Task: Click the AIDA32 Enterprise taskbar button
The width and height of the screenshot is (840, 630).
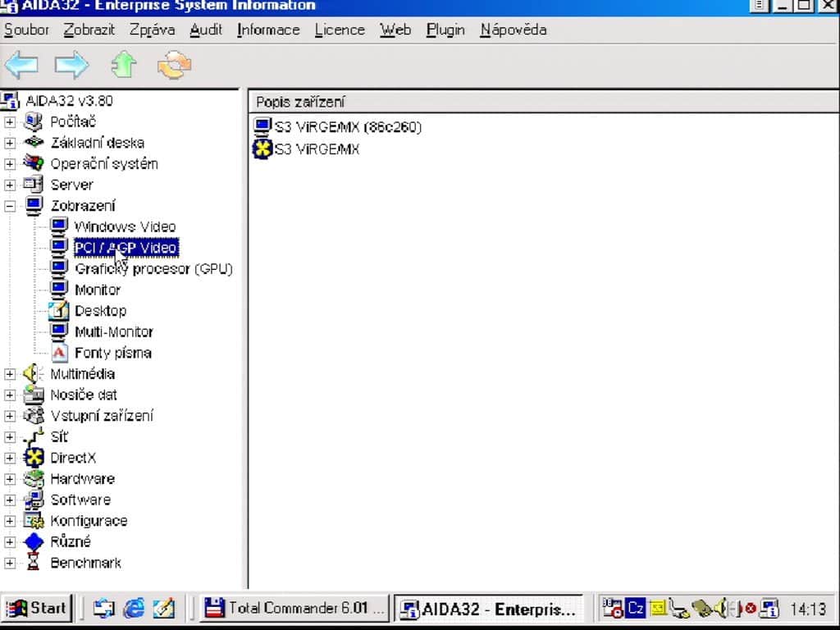Action: click(489, 609)
